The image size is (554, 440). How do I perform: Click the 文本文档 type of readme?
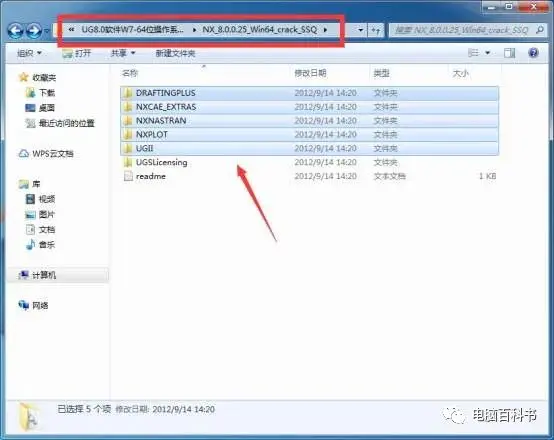click(x=389, y=176)
